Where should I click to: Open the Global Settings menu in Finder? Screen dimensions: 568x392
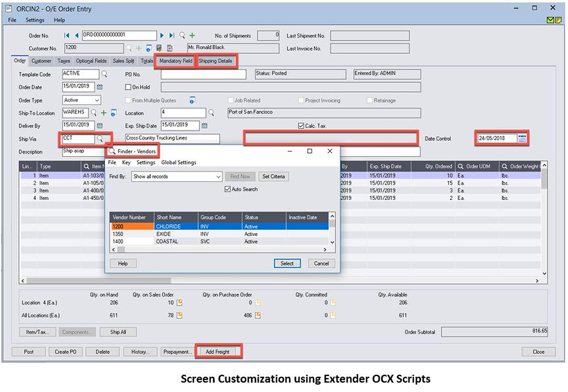[178, 162]
